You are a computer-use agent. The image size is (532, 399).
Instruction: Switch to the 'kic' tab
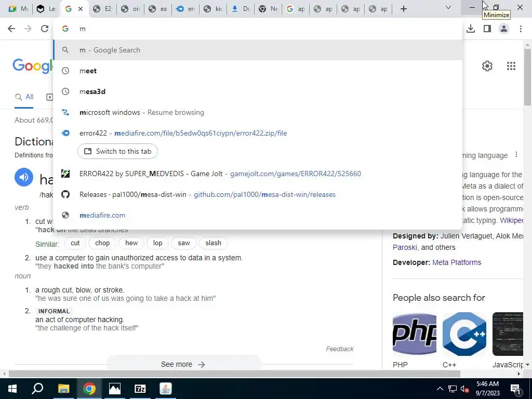[x=214, y=9]
